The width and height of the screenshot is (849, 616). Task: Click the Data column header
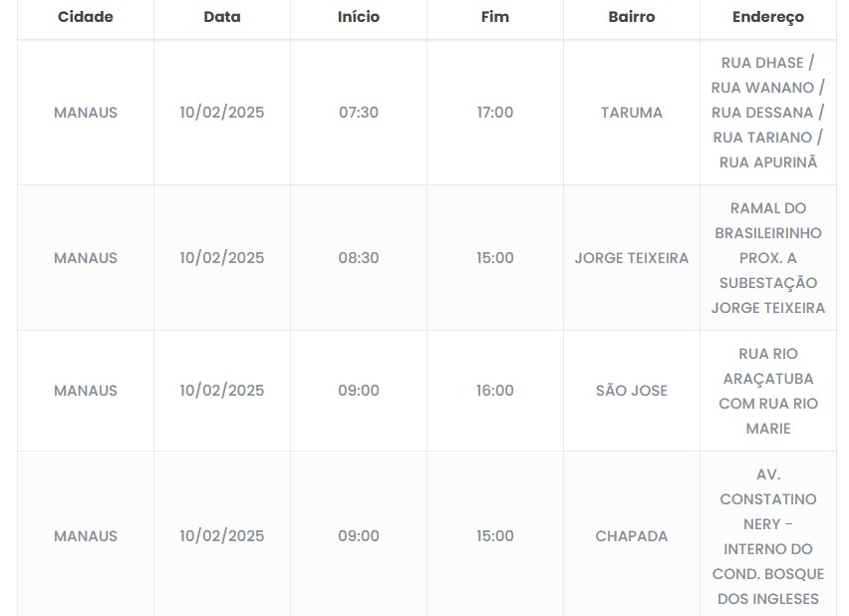222,17
